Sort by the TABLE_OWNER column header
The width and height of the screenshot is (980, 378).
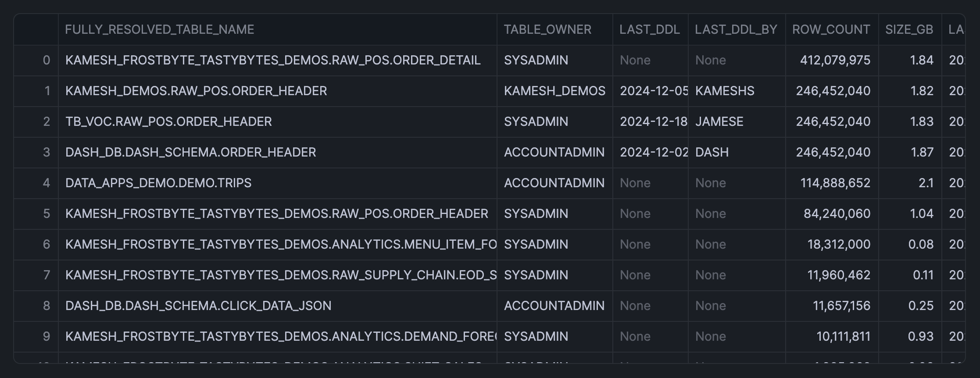[x=547, y=29]
